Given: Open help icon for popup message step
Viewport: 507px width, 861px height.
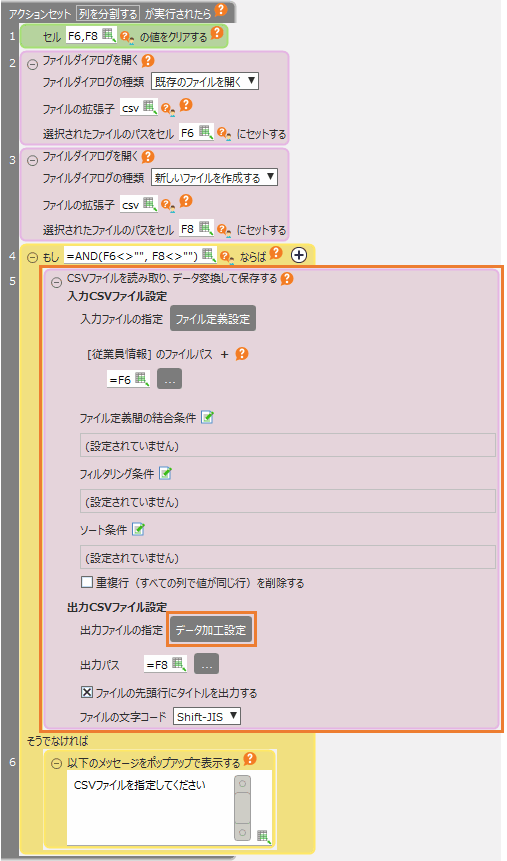Looking at the screenshot, I should [250, 759].
